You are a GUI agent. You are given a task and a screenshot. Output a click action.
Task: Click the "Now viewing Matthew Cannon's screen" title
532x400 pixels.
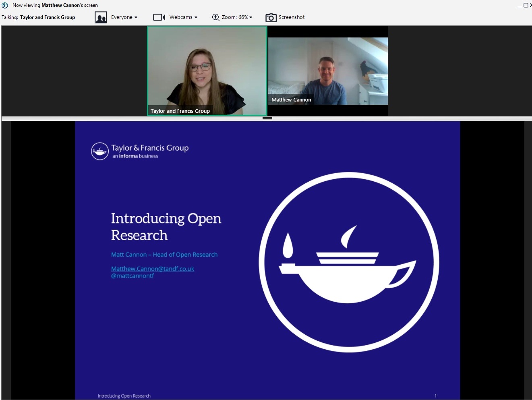pyautogui.click(x=55, y=5)
